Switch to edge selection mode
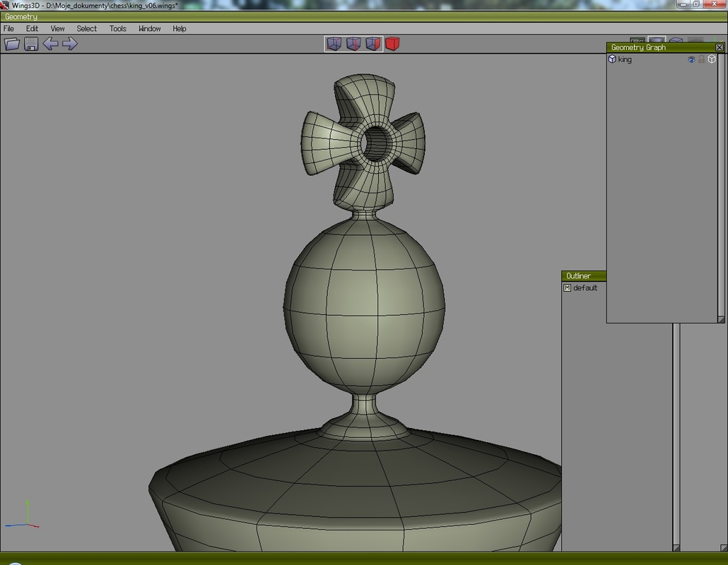 pyautogui.click(x=353, y=44)
